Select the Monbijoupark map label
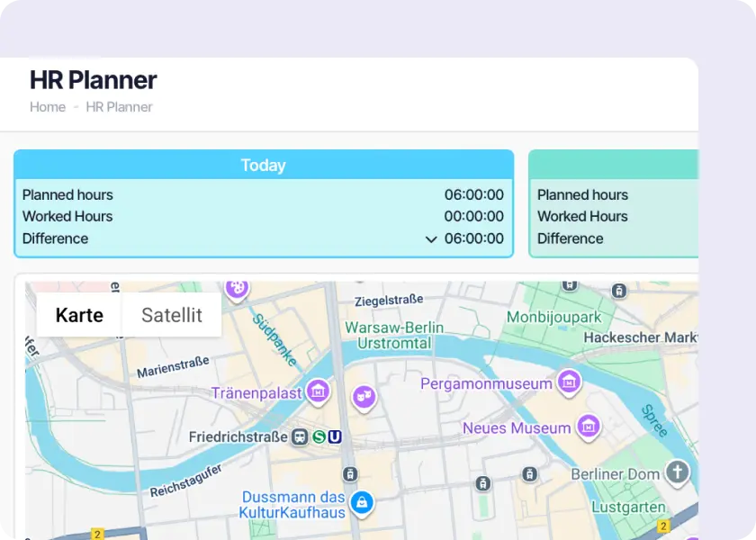This screenshot has width=756, height=540. point(554,317)
